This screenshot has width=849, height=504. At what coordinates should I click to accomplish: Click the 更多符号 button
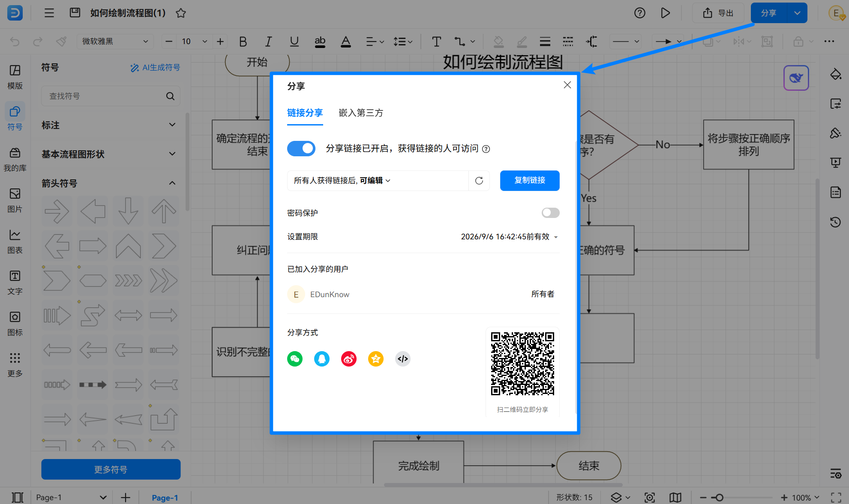coord(111,469)
